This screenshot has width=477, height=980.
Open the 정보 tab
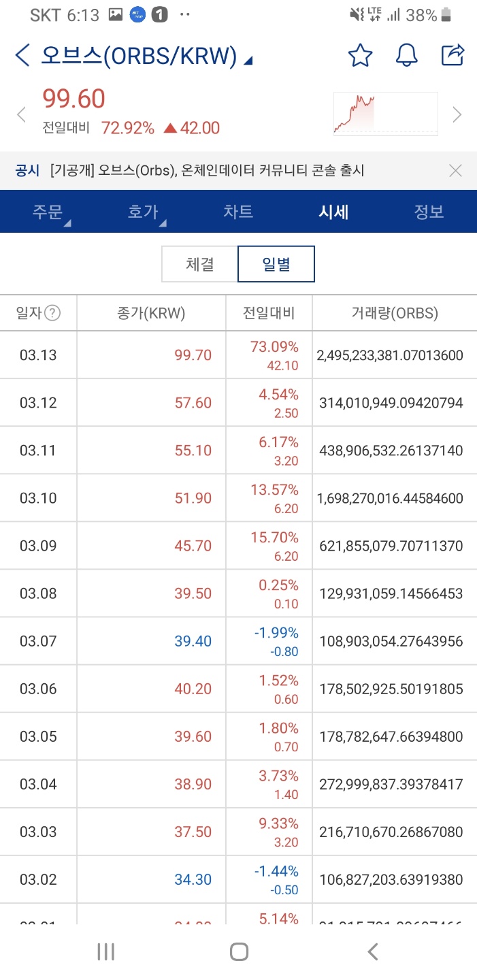point(429,212)
